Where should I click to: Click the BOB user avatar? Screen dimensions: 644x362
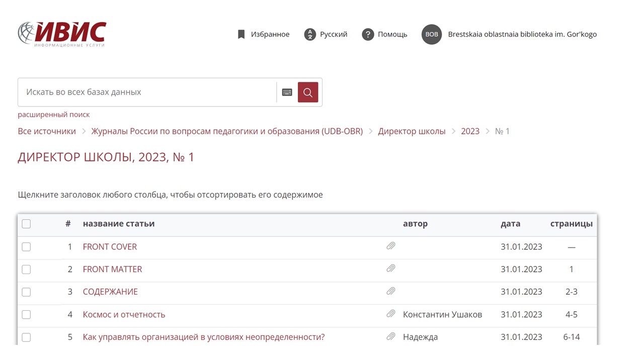coord(431,34)
